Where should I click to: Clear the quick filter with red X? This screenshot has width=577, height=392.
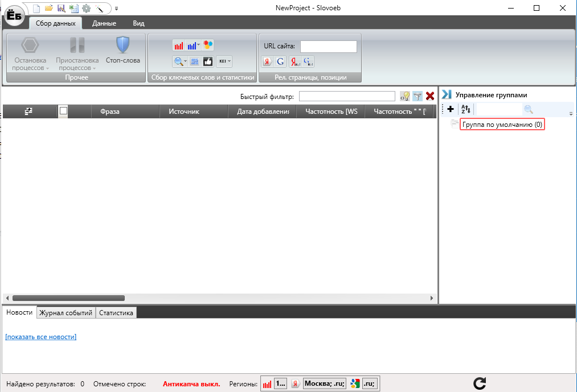[x=430, y=96]
